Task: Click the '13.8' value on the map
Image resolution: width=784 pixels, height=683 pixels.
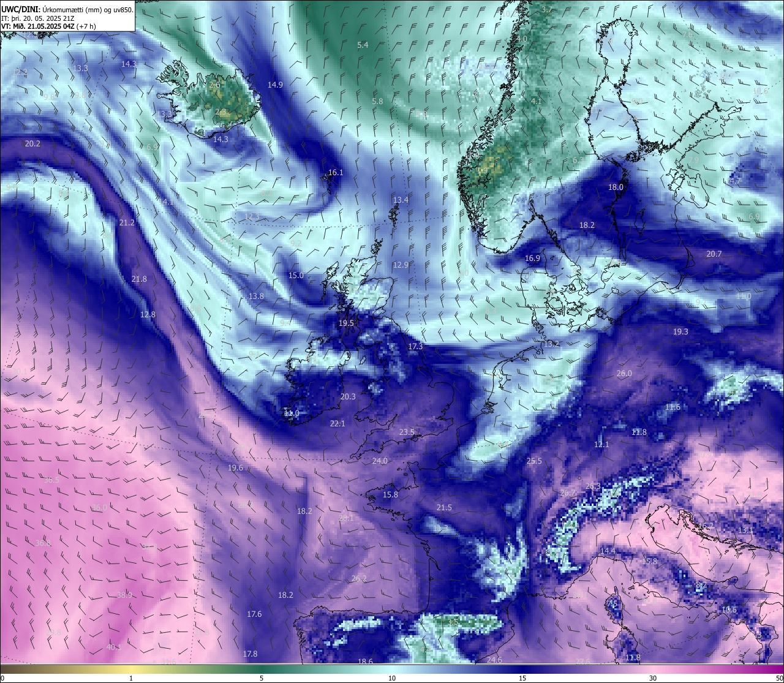Action: [256, 296]
